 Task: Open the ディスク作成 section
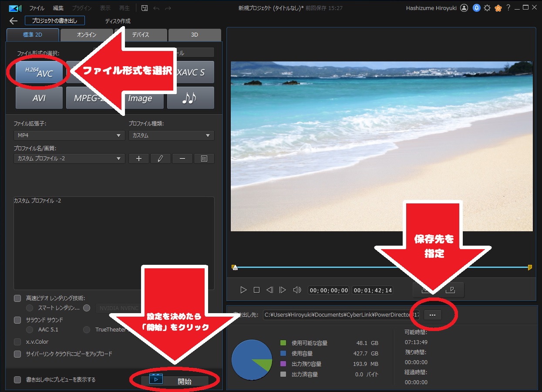click(118, 21)
